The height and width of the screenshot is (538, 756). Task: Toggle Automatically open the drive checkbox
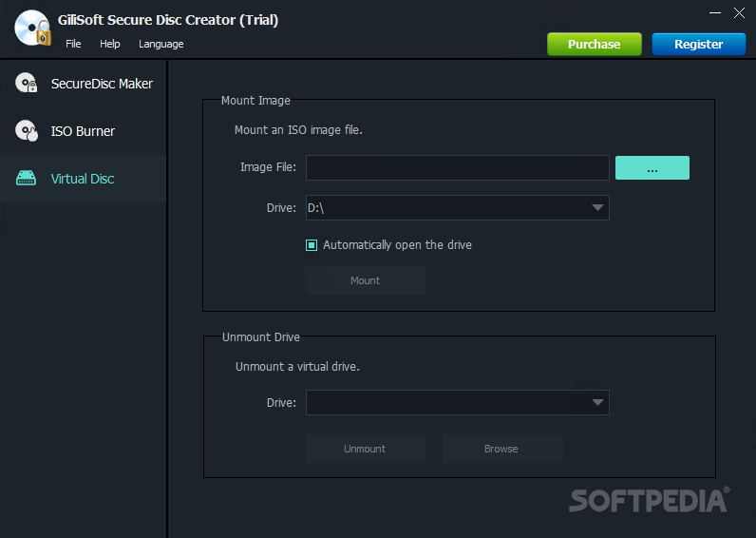312,245
